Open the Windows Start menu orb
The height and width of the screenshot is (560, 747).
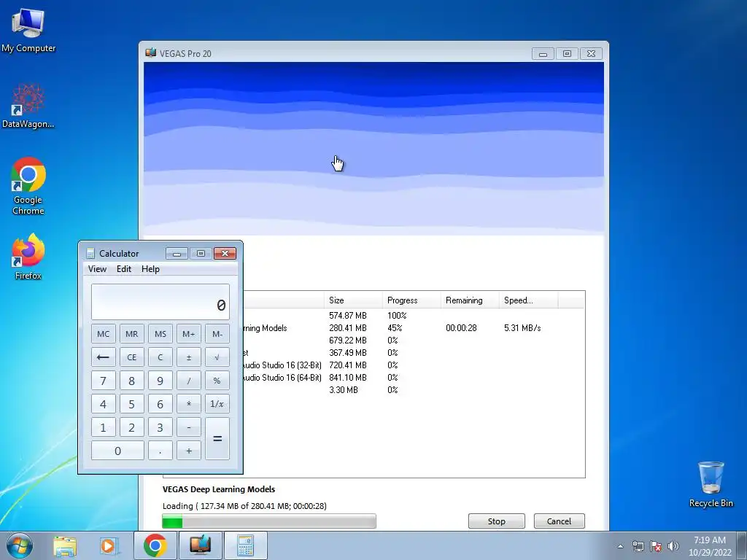[19, 545]
